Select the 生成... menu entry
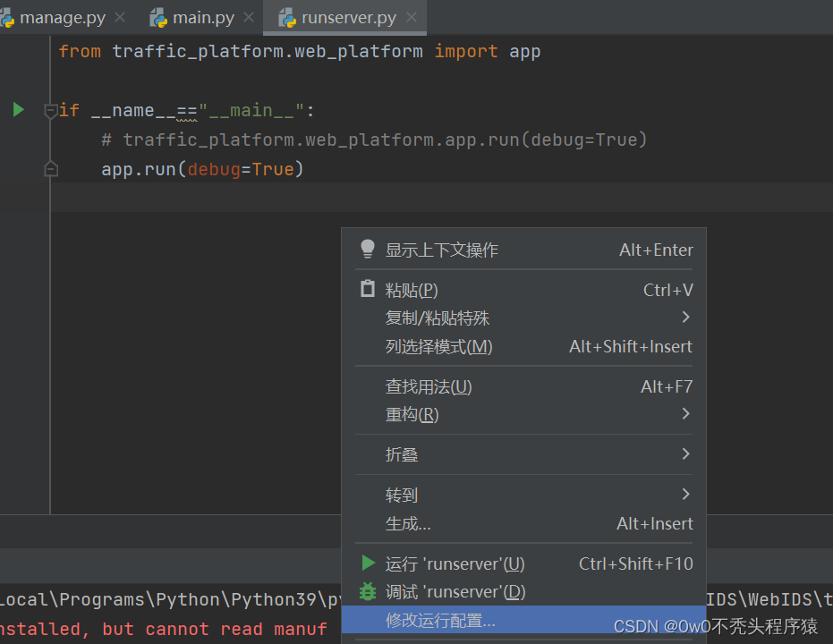 click(409, 523)
